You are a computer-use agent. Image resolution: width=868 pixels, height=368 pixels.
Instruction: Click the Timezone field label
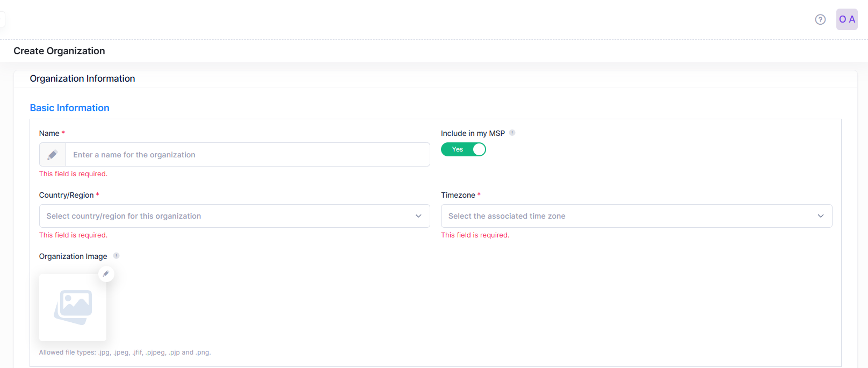458,195
